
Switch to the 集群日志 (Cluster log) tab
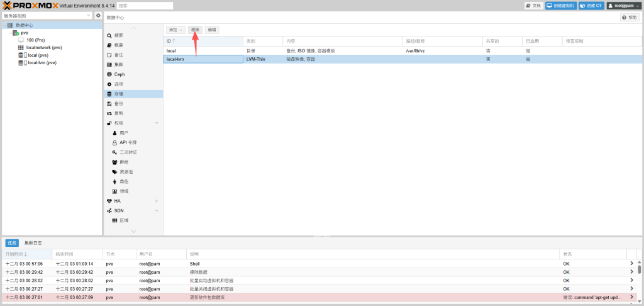click(x=33, y=242)
